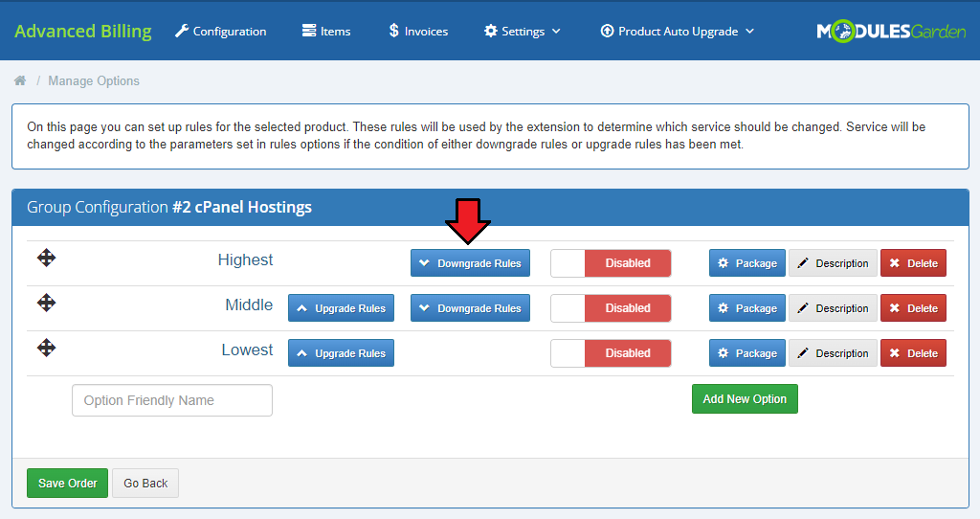Edit Description of Highest option
The image size is (980, 519).
click(834, 263)
